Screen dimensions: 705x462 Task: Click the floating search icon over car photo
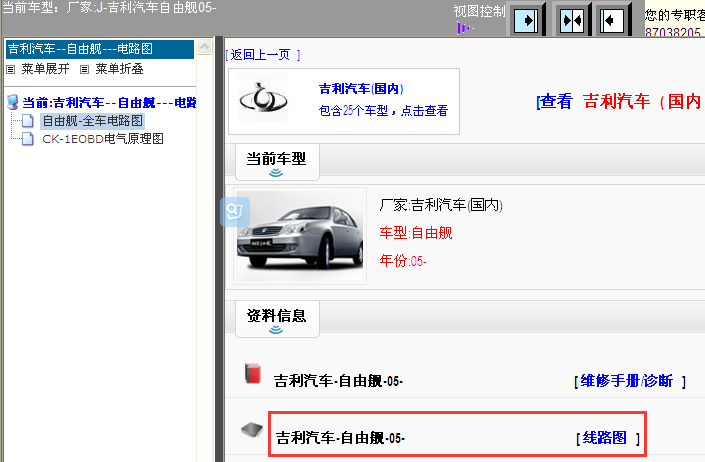tap(235, 212)
